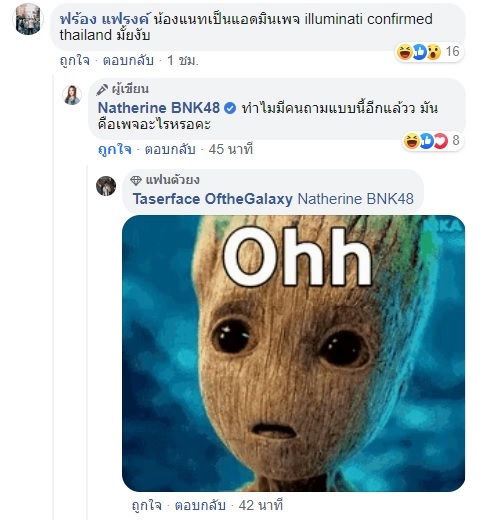Click the Taserface OftheGalaxy name link
The height and width of the screenshot is (520, 500).
(213, 199)
